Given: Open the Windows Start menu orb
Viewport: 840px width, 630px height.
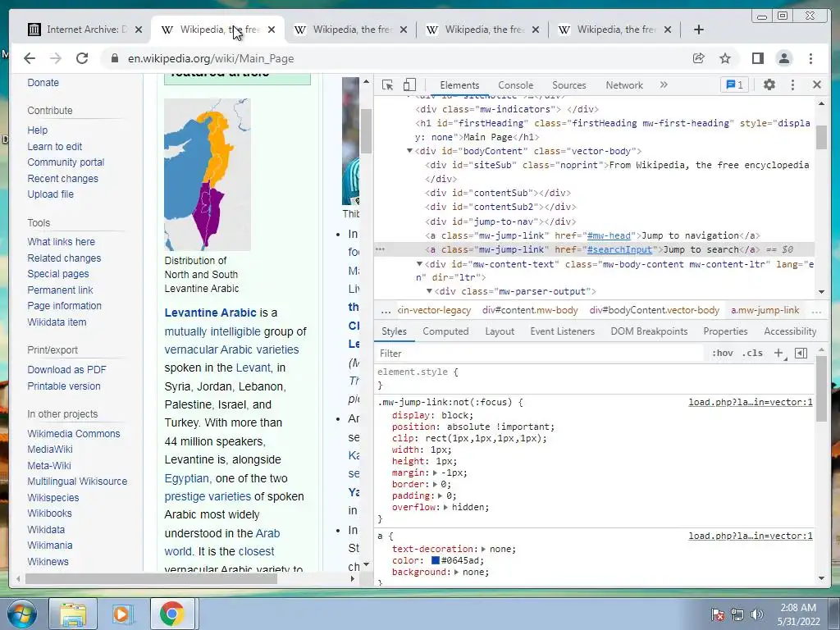Looking at the screenshot, I should pos(22,614).
